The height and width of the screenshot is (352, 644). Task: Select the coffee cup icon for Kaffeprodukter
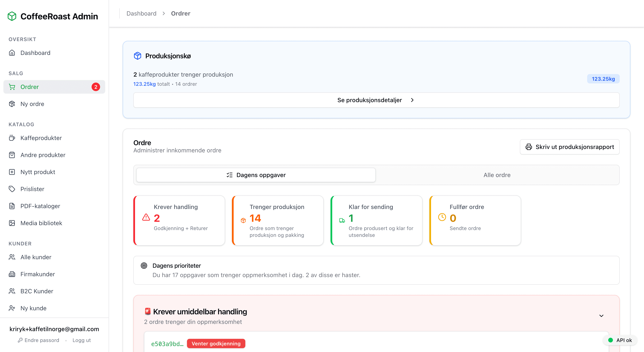[x=12, y=138]
